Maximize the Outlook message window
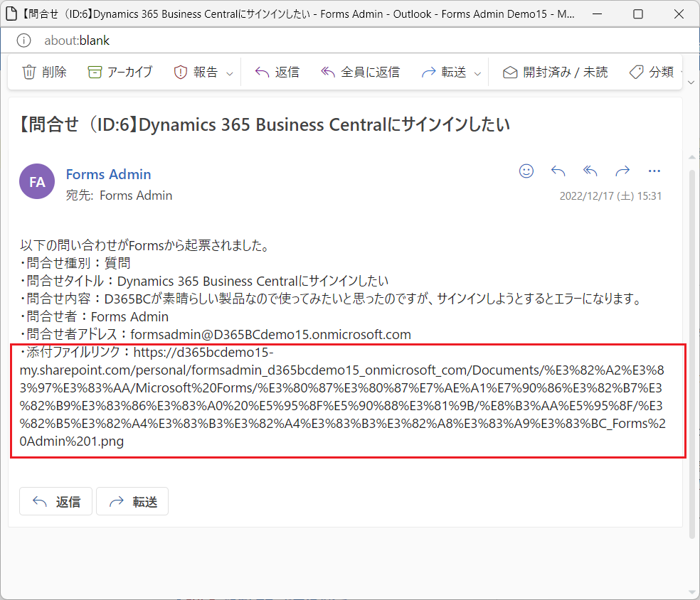The image size is (700, 600). [x=638, y=14]
